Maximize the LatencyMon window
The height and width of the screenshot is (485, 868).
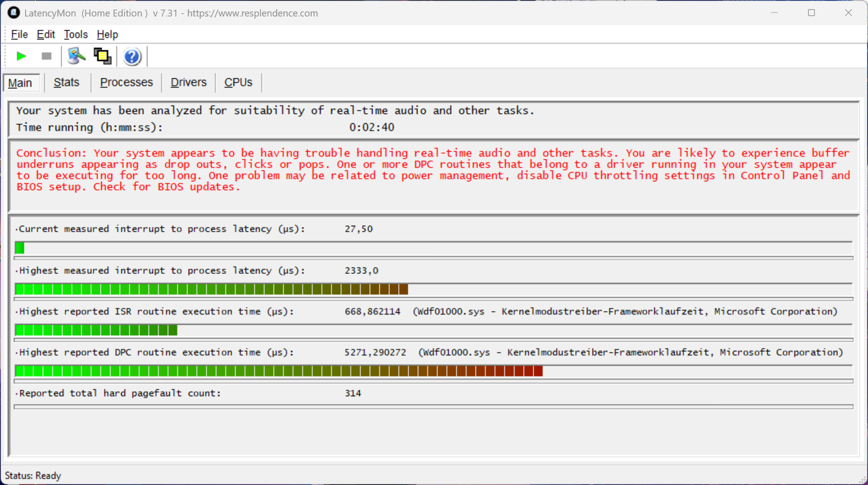pyautogui.click(x=811, y=13)
